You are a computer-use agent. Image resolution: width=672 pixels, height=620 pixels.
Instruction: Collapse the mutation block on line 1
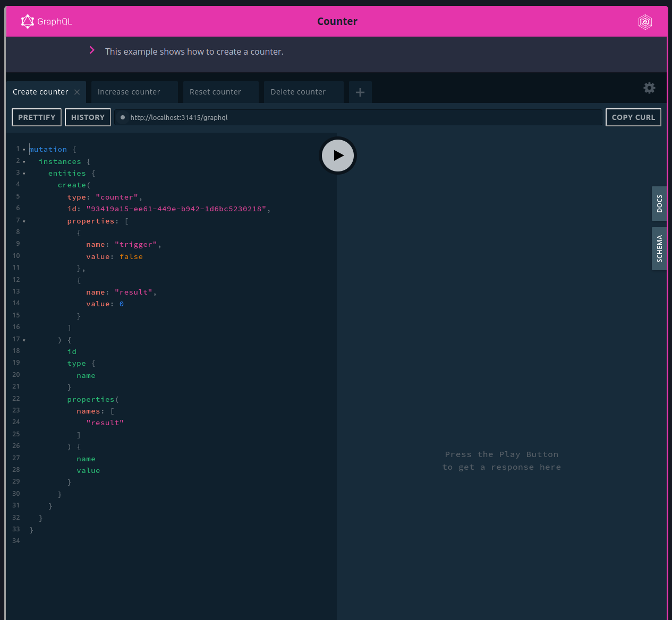pyautogui.click(x=24, y=150)
